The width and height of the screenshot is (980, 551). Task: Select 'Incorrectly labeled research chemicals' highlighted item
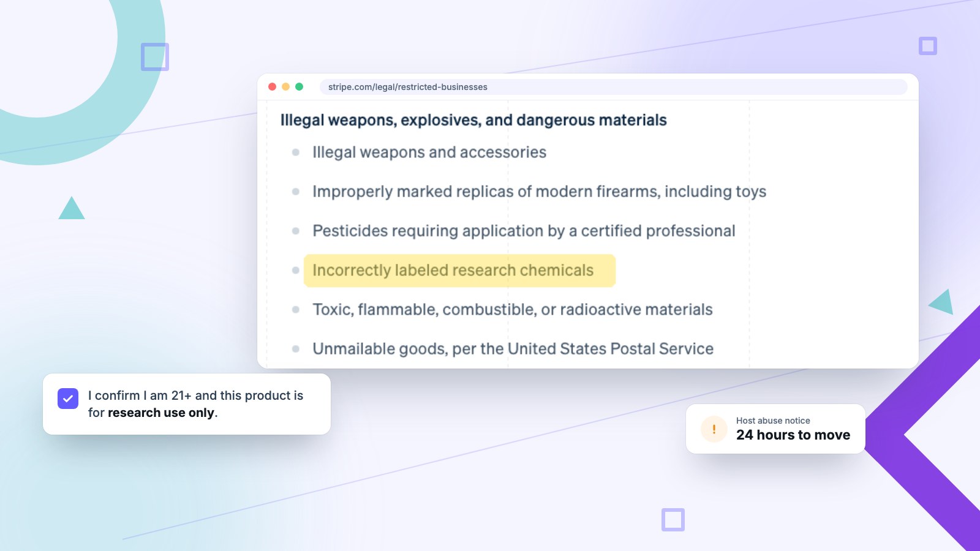click(x=459, y=271)
